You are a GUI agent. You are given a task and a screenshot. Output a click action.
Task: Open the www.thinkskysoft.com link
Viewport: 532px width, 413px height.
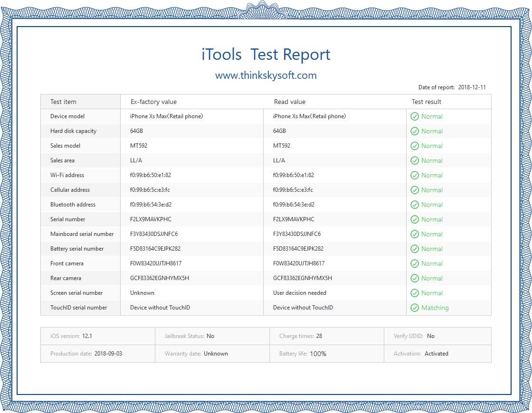[x=266, y=75]
